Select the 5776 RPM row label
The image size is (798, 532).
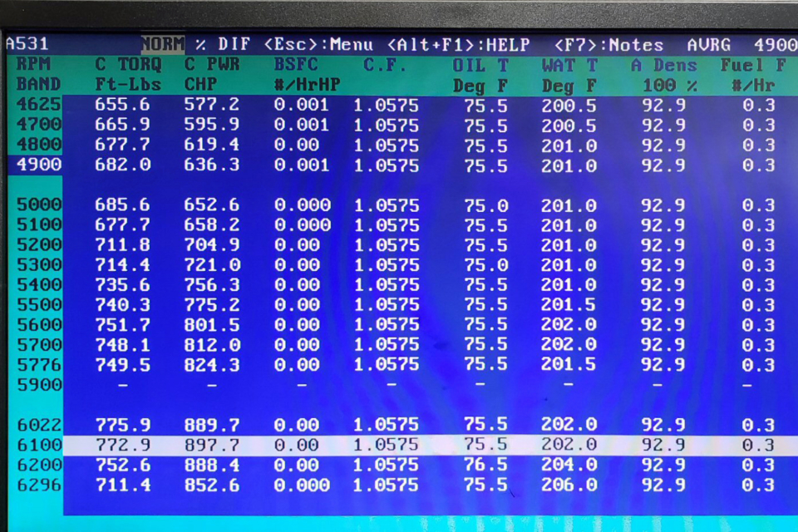point(39,365)
